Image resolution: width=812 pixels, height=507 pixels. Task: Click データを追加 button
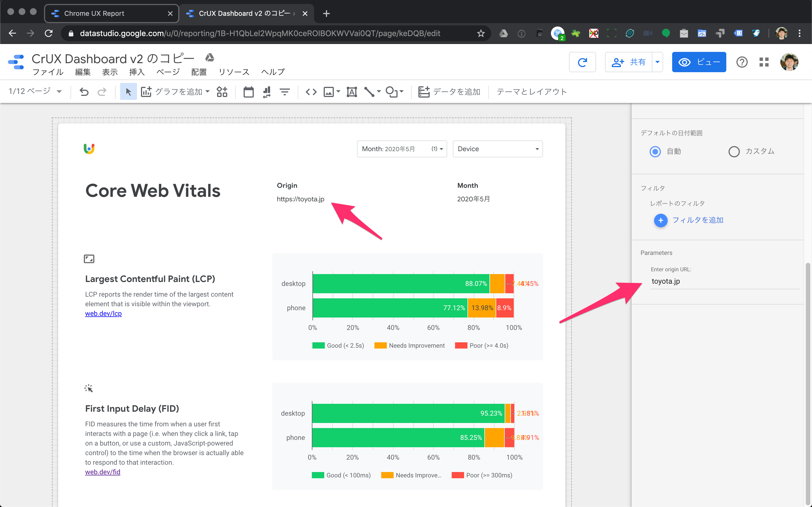coord(449,92)
